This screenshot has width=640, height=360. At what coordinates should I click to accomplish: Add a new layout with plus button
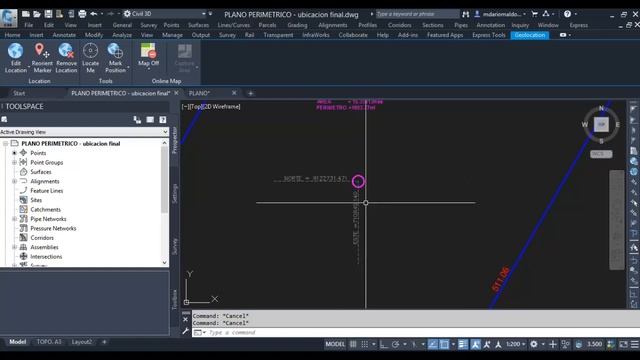pyautogui.click(x=104, y=342)
